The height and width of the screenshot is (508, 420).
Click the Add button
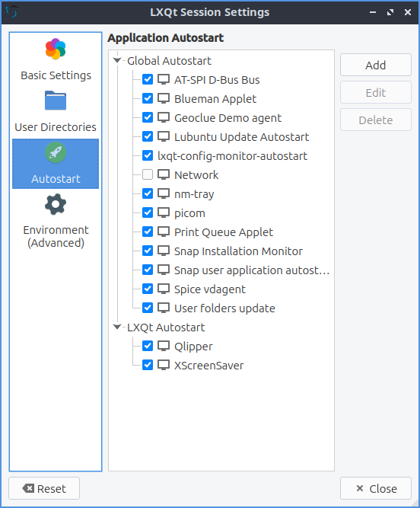point(376,65)
